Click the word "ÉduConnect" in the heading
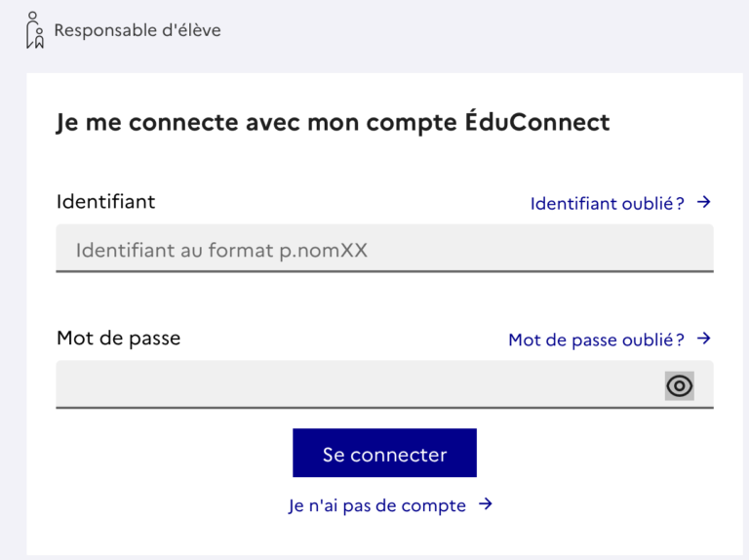This screenshot has height=560, width=749. tap(537, 121)
